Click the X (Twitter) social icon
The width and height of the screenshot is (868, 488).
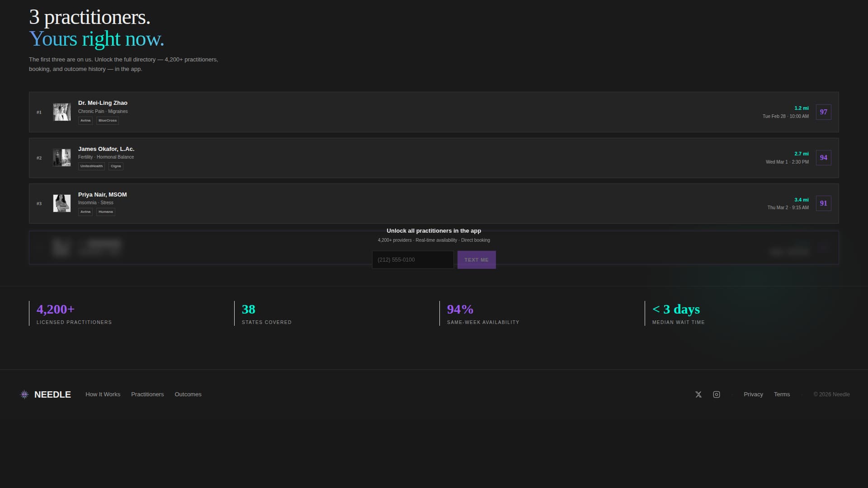click(698, 394)
